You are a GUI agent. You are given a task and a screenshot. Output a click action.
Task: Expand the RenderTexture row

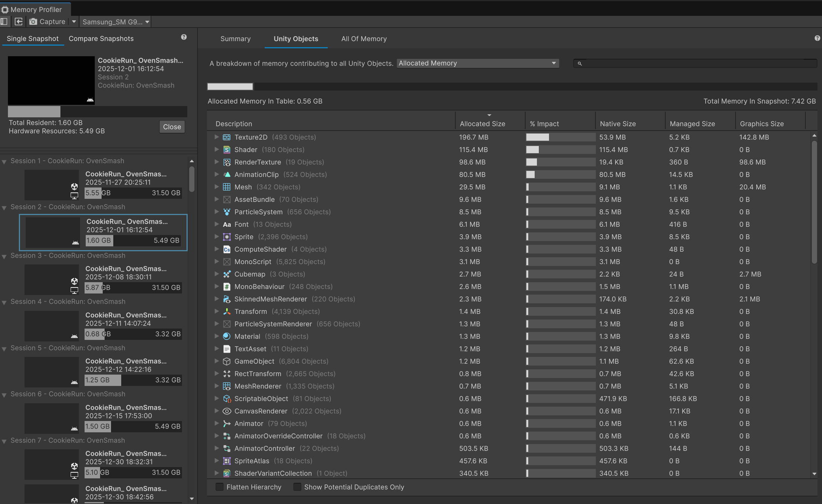click(216, 162)
